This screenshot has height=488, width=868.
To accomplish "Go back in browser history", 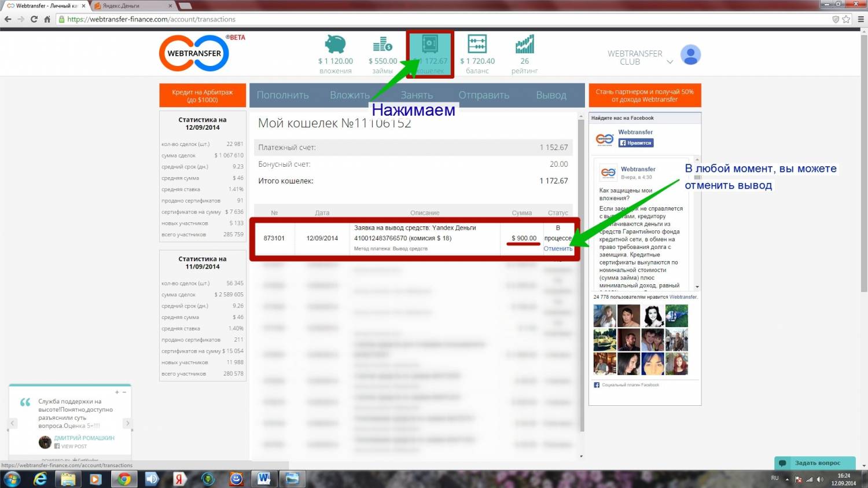I will tap(8, 19).
